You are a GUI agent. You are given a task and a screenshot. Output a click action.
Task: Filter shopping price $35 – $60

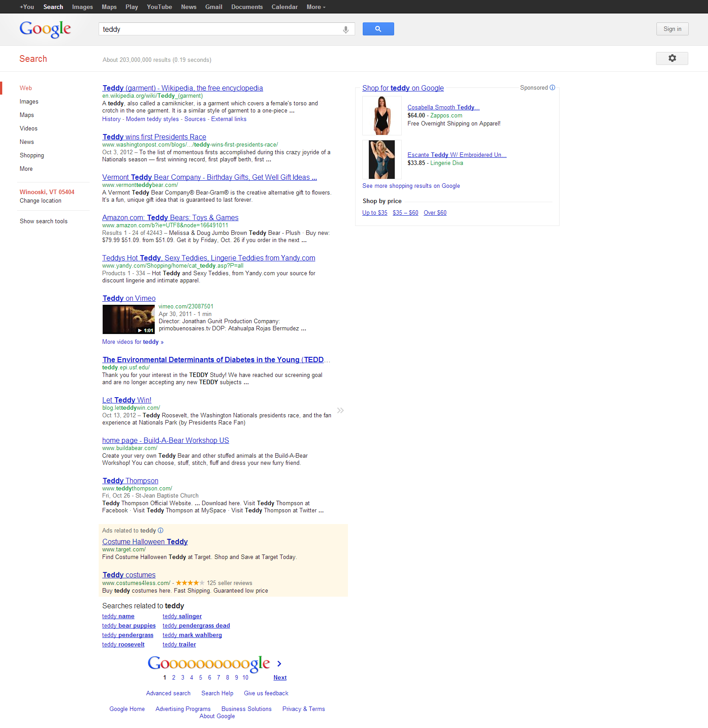[405, 212]
